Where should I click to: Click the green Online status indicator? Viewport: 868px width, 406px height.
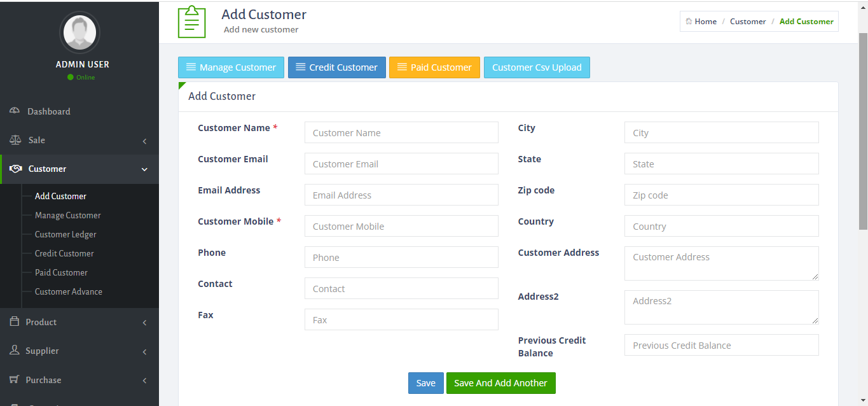pyautogui.click(x=70, y=77)
